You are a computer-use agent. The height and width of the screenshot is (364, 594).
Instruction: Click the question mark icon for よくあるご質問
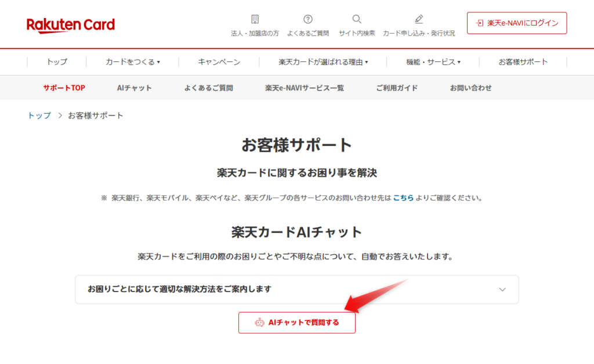tap(308, 19)
